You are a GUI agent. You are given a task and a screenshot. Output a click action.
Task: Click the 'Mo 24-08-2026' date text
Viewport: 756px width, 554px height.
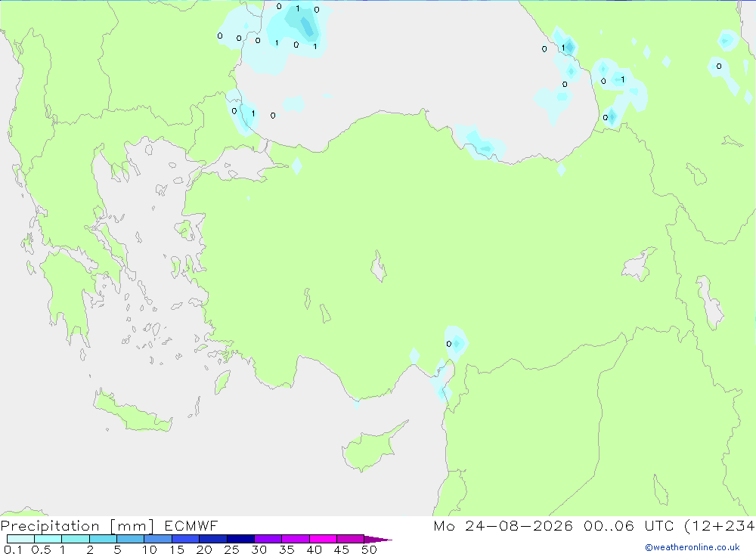[x=503, y=525]
